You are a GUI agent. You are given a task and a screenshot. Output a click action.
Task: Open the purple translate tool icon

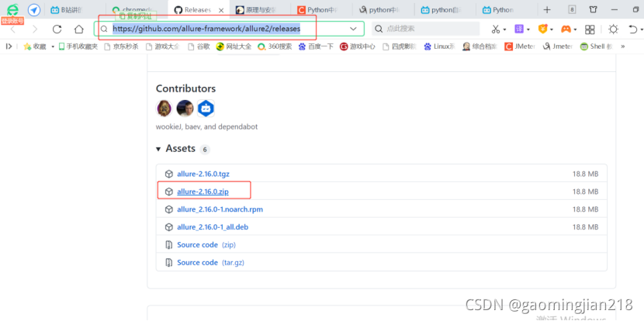pyautogui.click(x=519, y=29)
